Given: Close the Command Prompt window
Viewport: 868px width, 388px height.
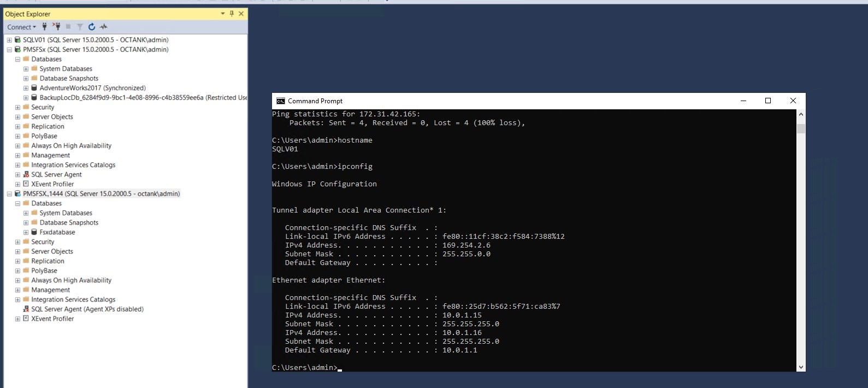Looking at the screenshot, I should 793,101.
